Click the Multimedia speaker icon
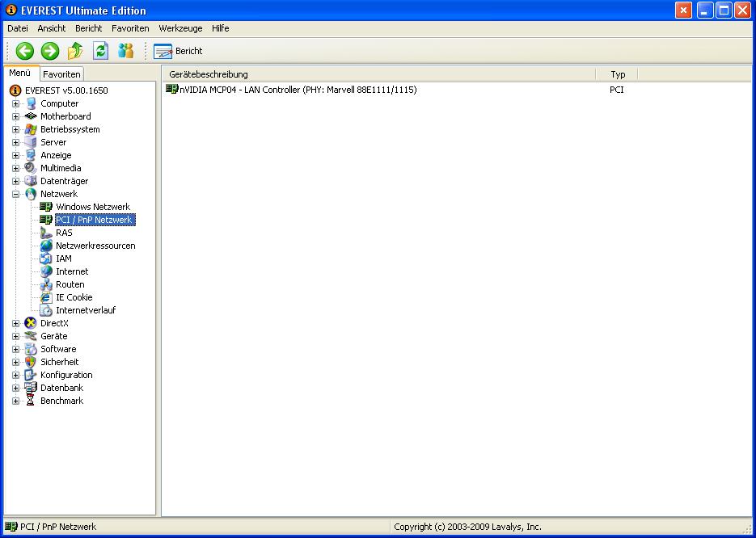756x538 pixels. pos(31,168)
